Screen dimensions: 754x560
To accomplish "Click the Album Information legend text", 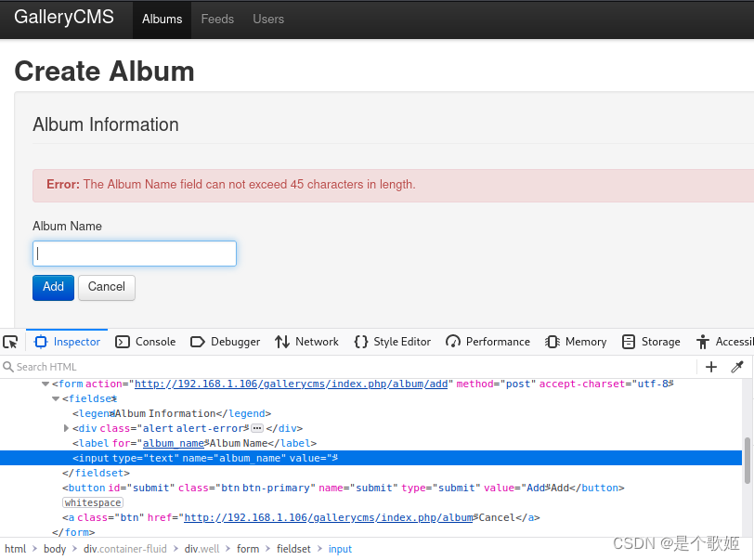I will point(106,124).
